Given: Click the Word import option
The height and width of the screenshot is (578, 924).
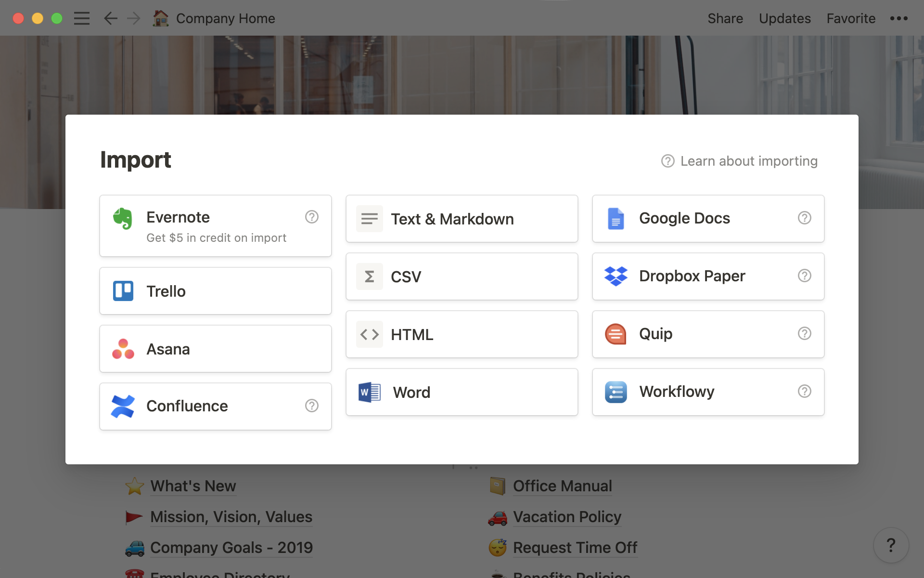Looking at the screenshot, I should click(462, 392).
